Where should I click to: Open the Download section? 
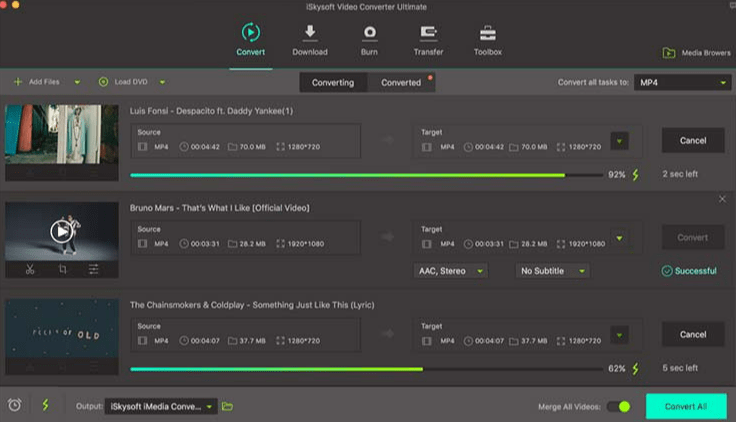click(x=310, y=38)
